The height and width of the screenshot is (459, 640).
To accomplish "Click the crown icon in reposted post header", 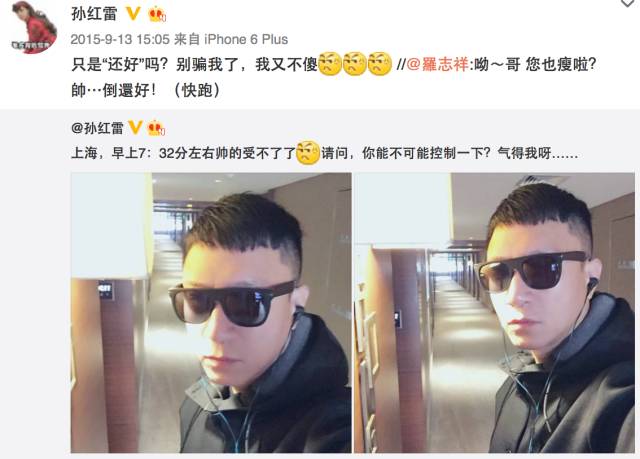I will point(156,128).
